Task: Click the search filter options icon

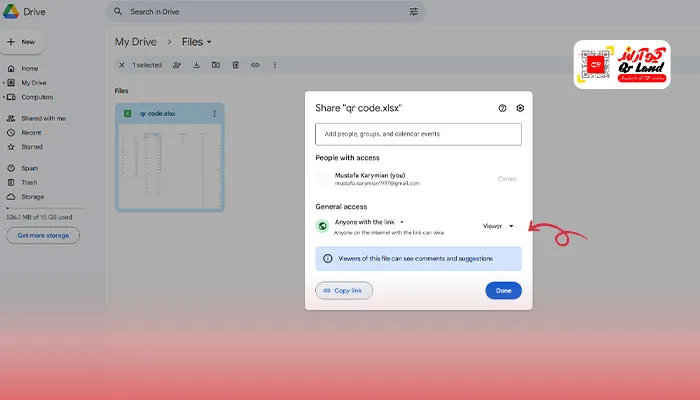Action: [414, 12]
